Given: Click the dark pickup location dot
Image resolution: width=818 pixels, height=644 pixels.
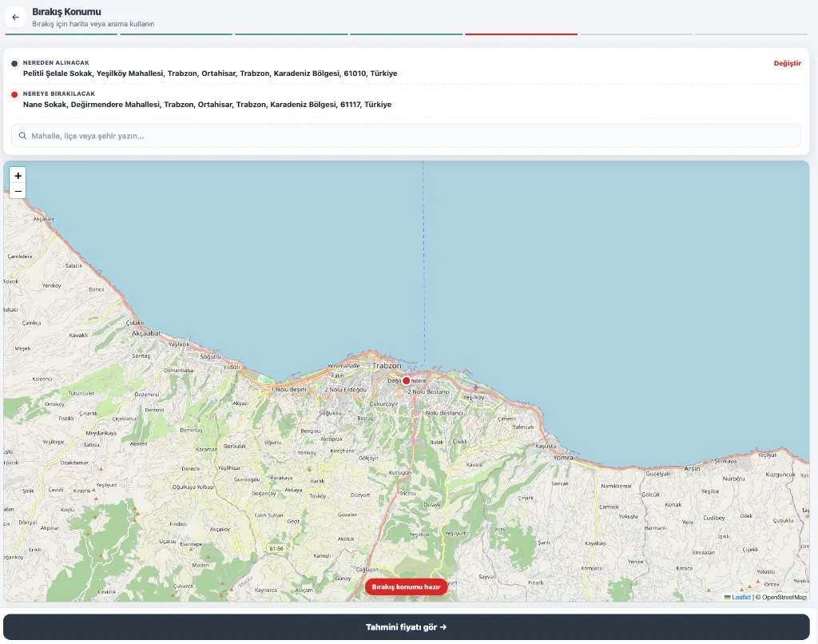Looking at the screenshot, I should click(x=14, y=63).
